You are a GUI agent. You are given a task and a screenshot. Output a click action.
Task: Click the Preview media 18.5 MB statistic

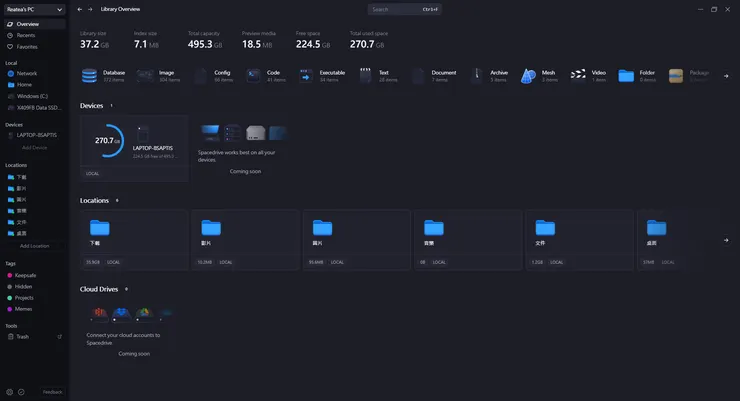point(259,41)
